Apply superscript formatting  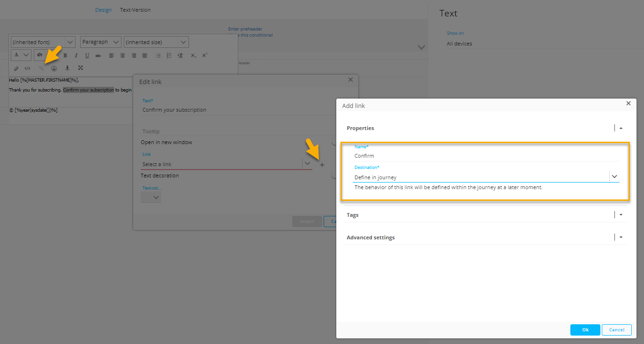205,55
